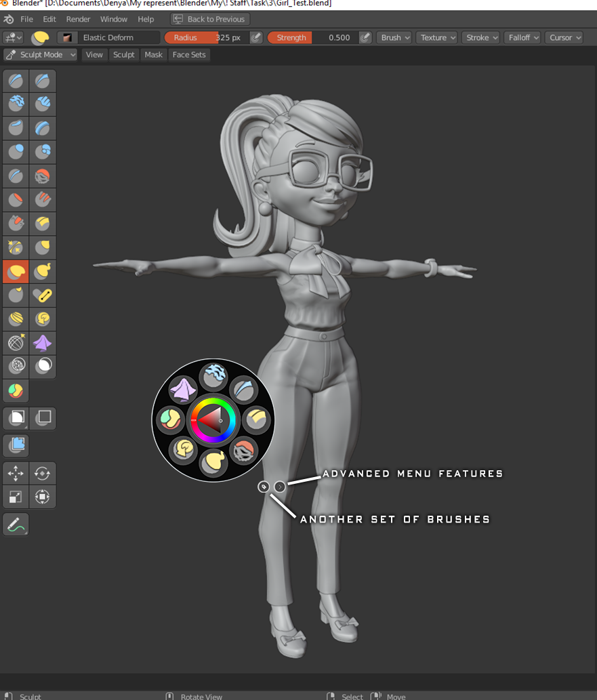597x700 pixels.
Task: Select the Layer brush tool
Action: 43,128
